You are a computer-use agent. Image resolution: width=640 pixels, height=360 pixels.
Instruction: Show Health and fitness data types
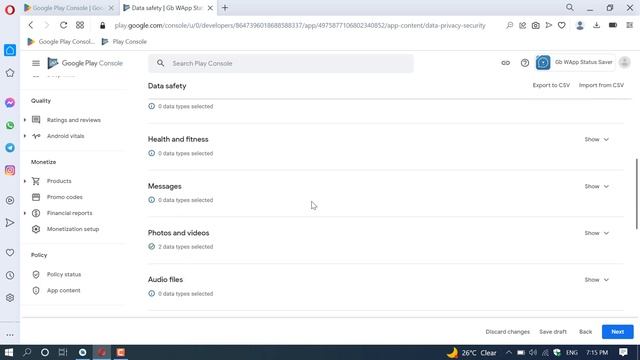pos(596,139)
